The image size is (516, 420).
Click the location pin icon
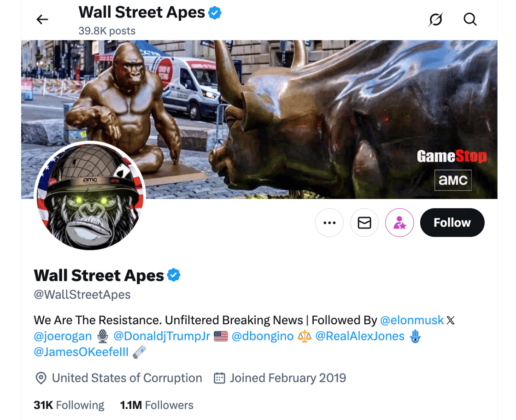41,378
